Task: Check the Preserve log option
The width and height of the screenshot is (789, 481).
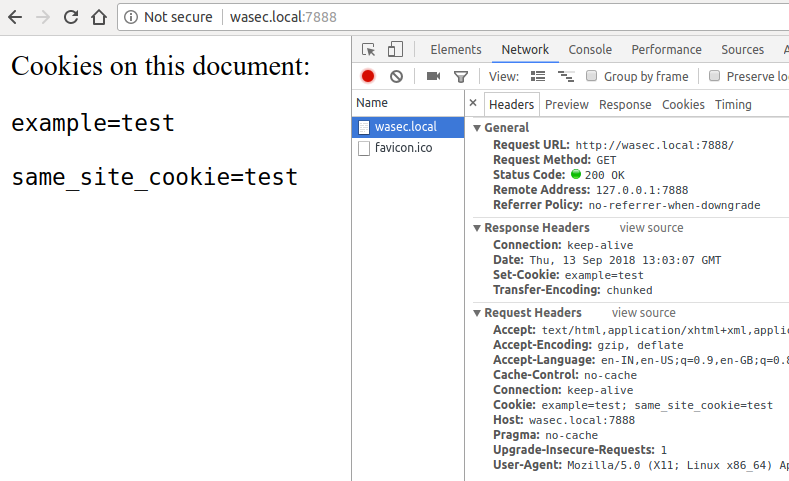Action: (714, 76)
